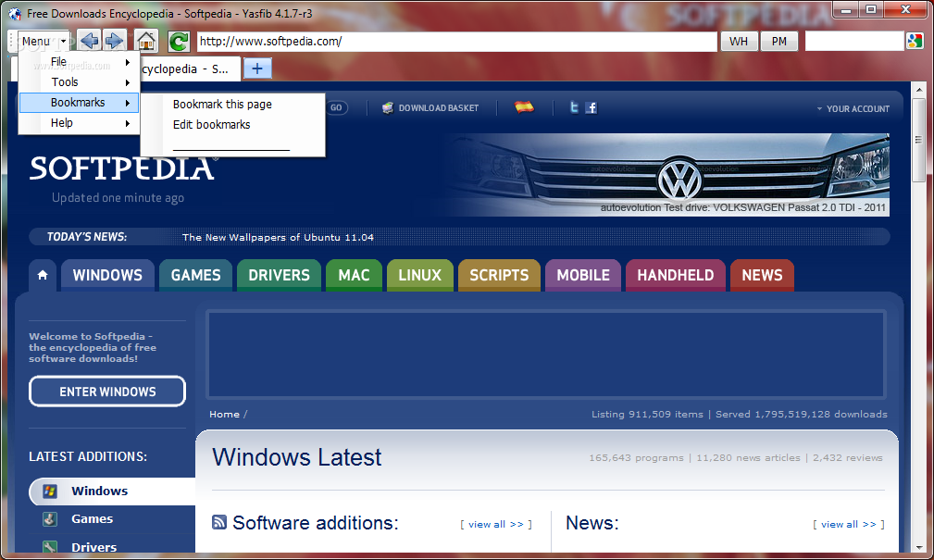Click the PM toolbar button
934x560 pixels.
coord(779,41)
